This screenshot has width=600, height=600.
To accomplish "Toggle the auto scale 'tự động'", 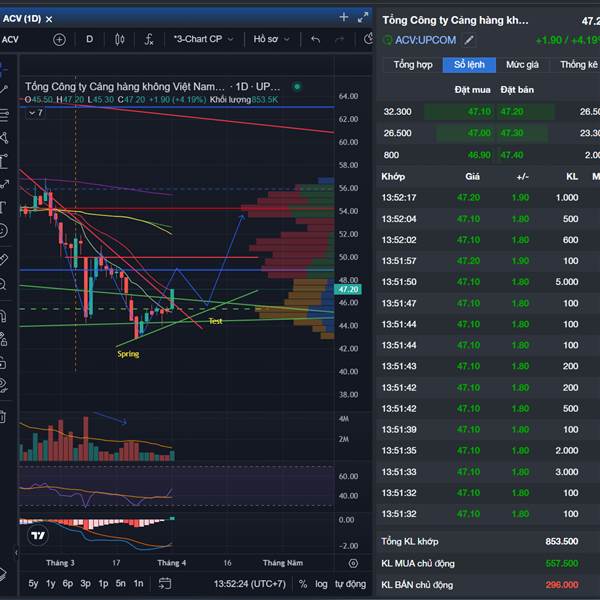I will [x=350, y=584].
